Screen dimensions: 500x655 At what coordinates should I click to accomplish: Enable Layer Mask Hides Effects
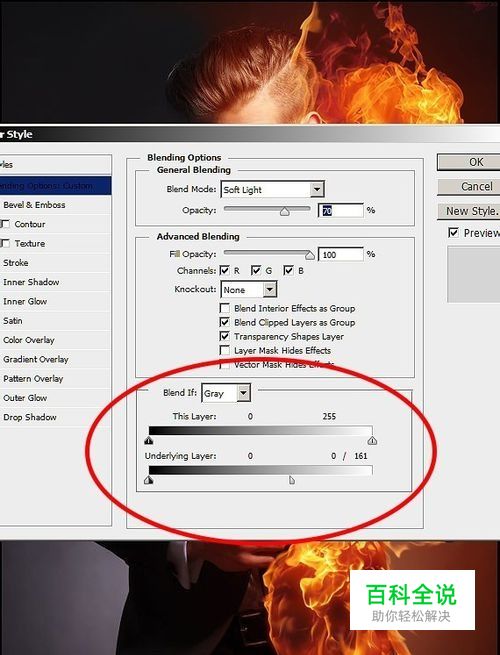(x=225, y=350)
